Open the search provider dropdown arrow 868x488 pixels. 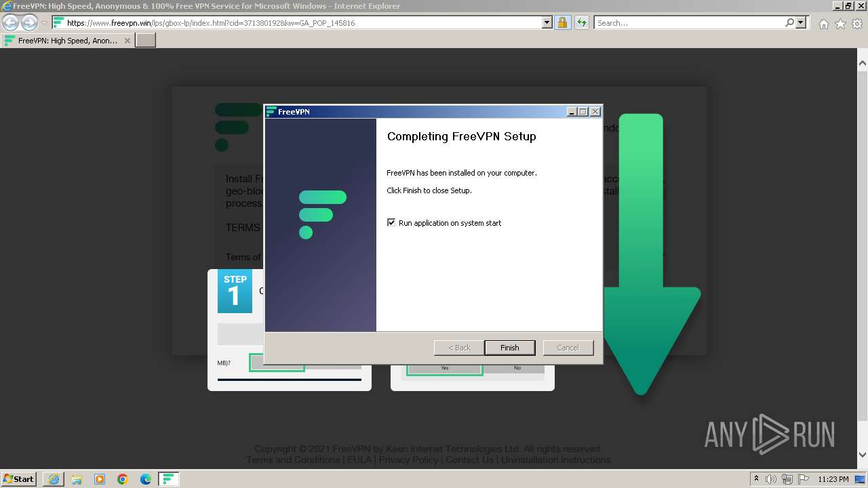801,22
